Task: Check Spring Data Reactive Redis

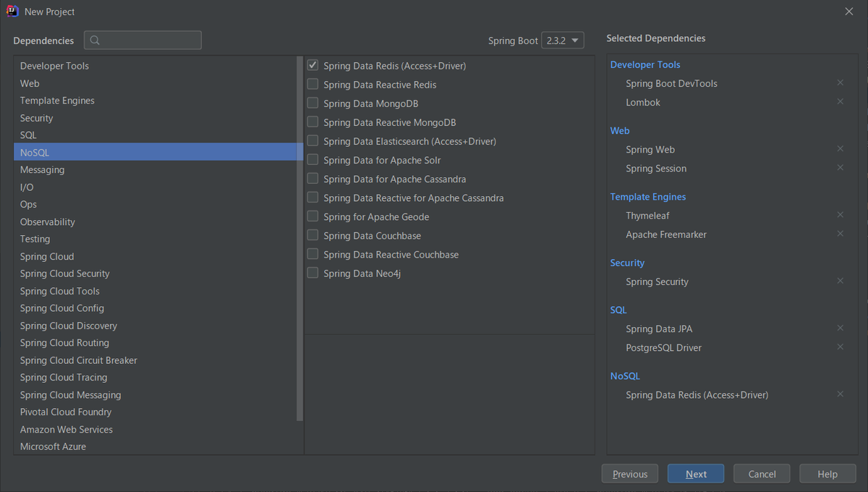Action: (x=312, y=84)
